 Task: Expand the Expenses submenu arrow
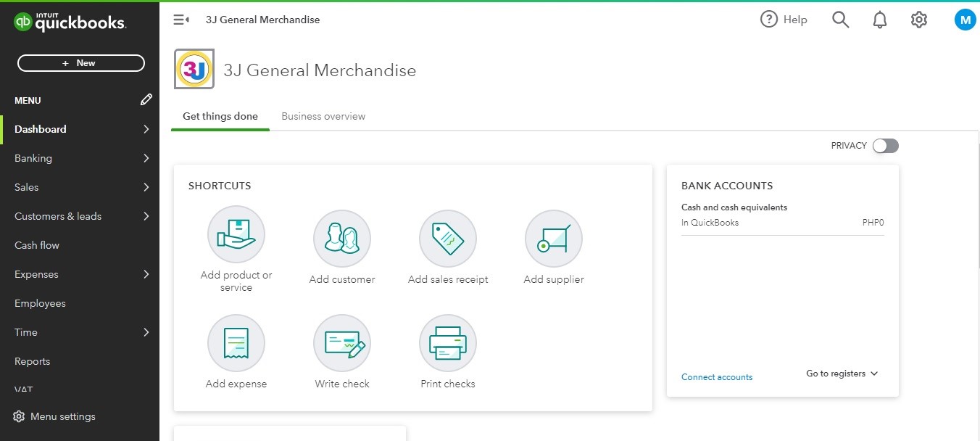(x=146, y=274)
